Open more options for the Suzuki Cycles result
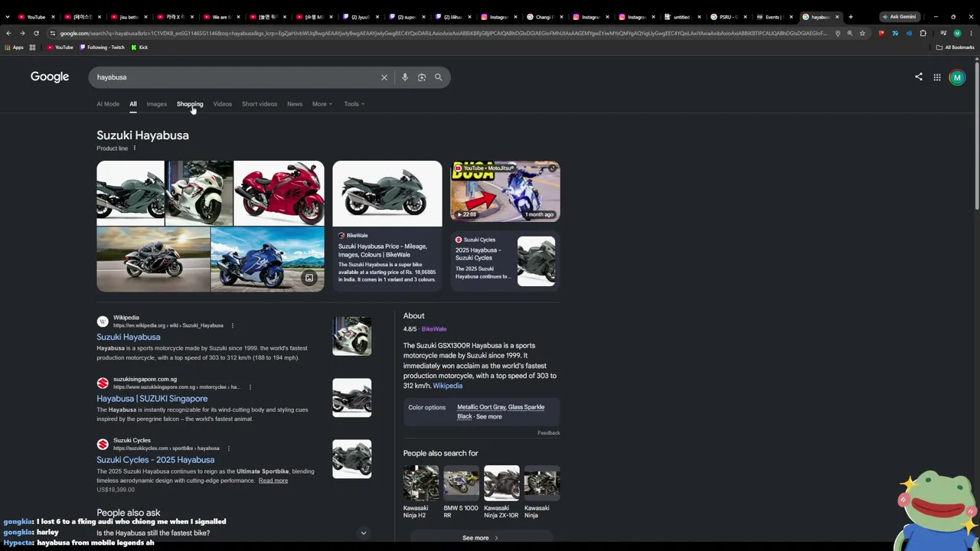The width and height of the screenshot is (980, 551). 228,448
